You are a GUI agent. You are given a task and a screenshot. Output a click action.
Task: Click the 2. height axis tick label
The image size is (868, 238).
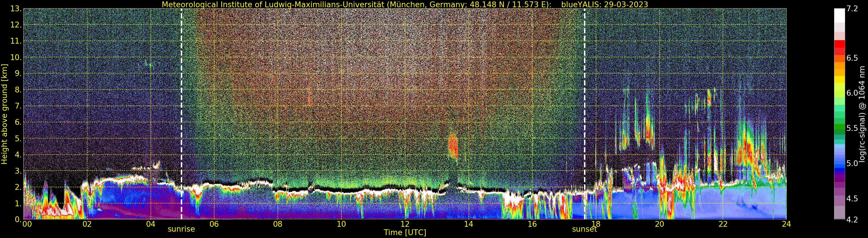(18, 187)
